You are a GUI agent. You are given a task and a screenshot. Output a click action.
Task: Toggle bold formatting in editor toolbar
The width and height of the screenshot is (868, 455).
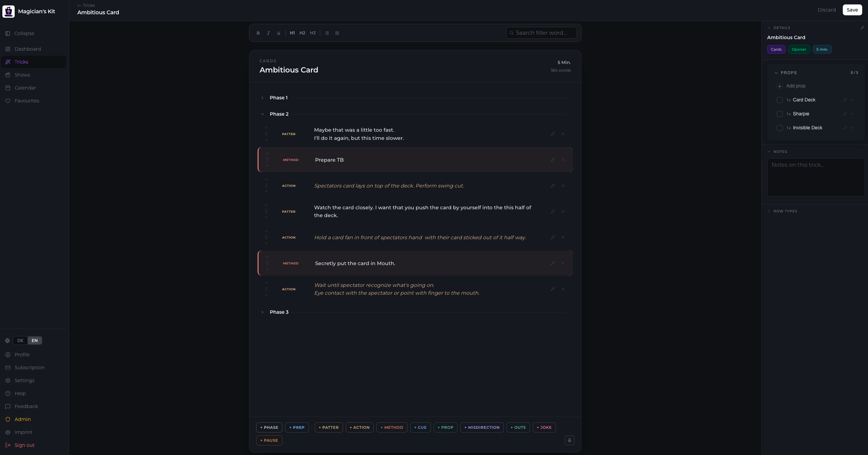[x=258, y=33]
